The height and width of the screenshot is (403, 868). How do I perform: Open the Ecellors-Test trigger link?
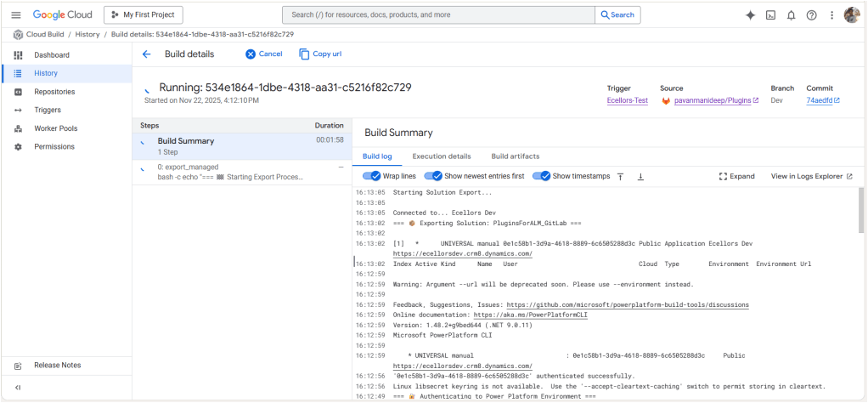tap(627, 100)
